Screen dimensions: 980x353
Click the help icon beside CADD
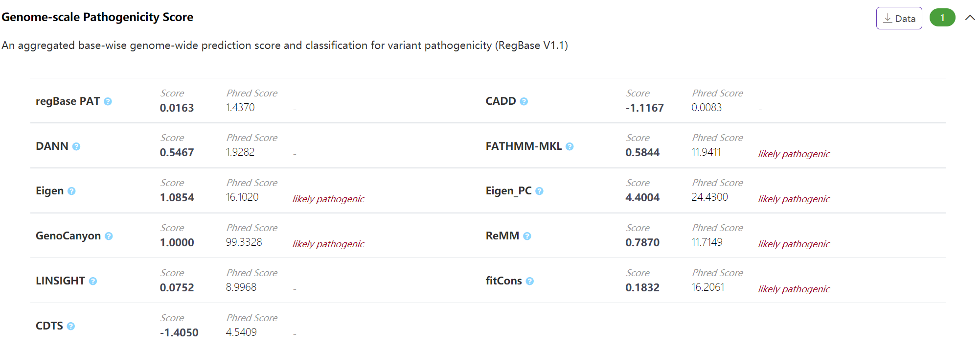coord(524,101)
